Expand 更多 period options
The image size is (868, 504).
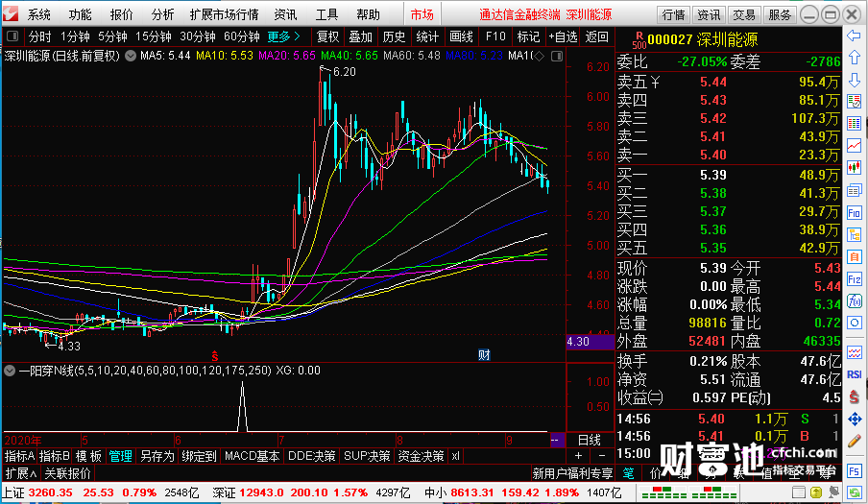pyautogui.click(x=284, y=37)
